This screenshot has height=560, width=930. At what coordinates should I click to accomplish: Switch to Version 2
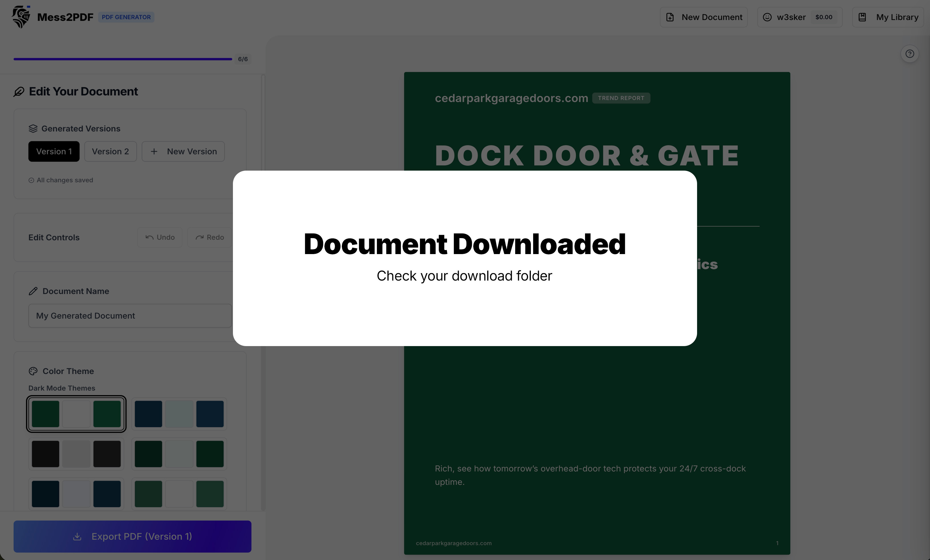tap(110, 151)
